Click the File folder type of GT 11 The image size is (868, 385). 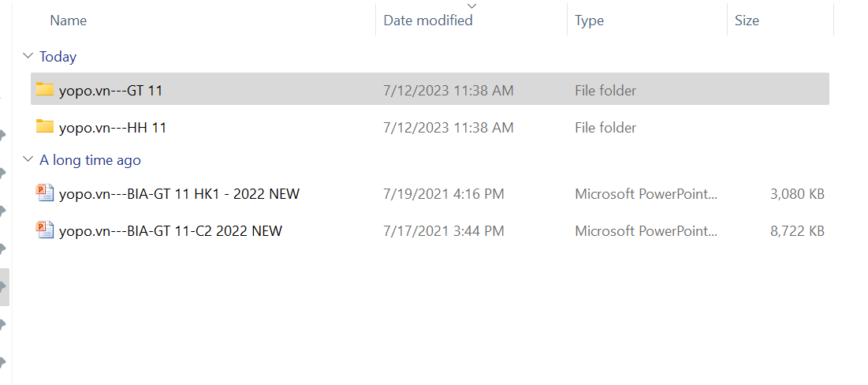click(x=605, y=91)
